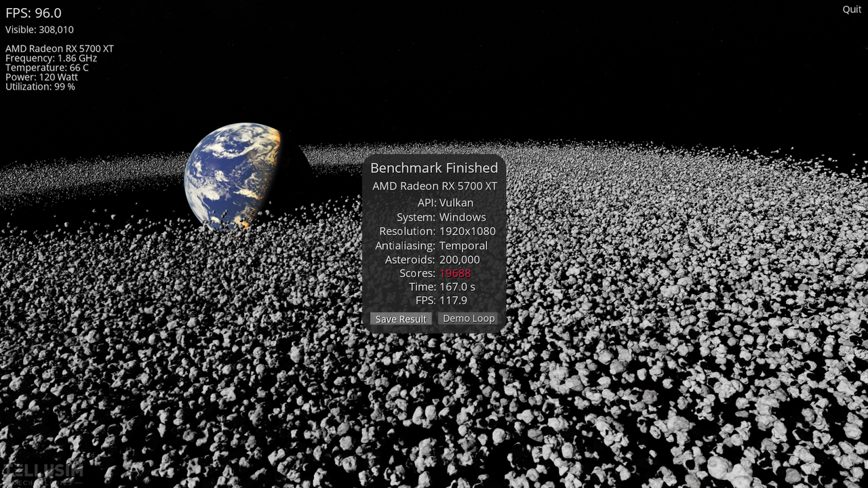868x488 pixels.
Task: Click the 167.0 s time value
Action: [x=457, y=287]
